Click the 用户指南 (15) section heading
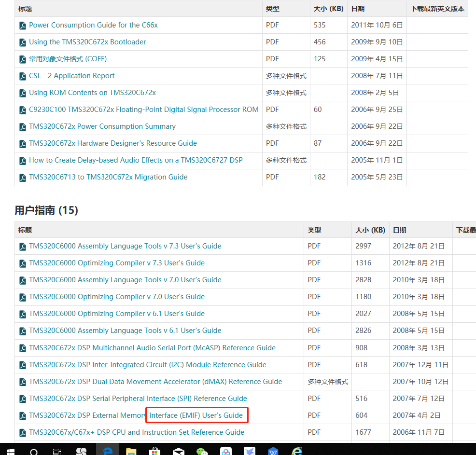Screen dimensions: 476x455 (x=46, y=210)
